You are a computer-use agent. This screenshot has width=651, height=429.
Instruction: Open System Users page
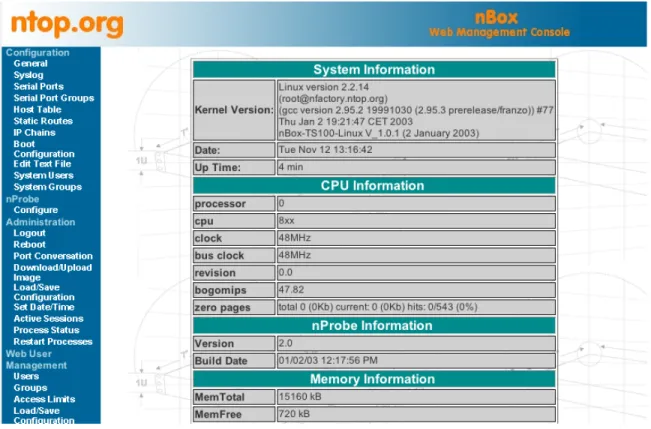point(43,176)
